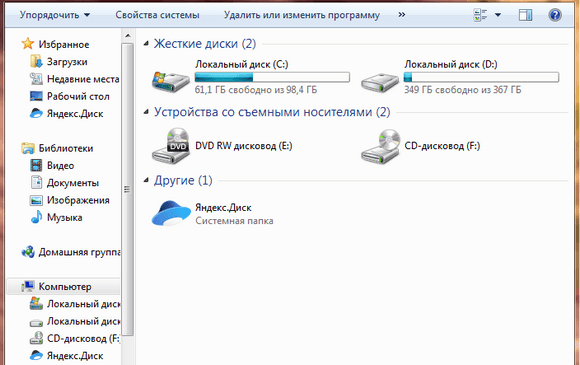
Task: Select the CD-дисковод (F:) icon in main pane
Action: pos(381,146)
